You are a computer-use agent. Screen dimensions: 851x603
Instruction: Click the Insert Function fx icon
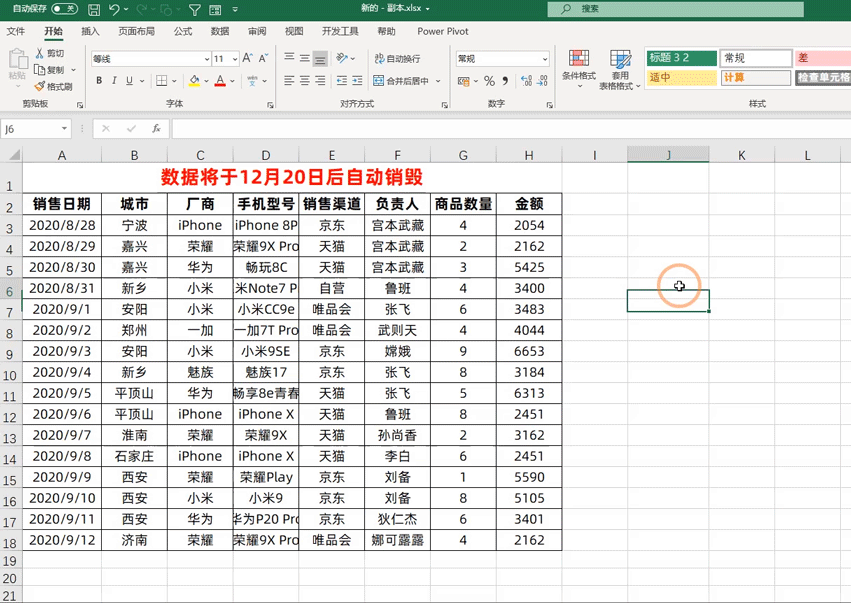[156, 129]
